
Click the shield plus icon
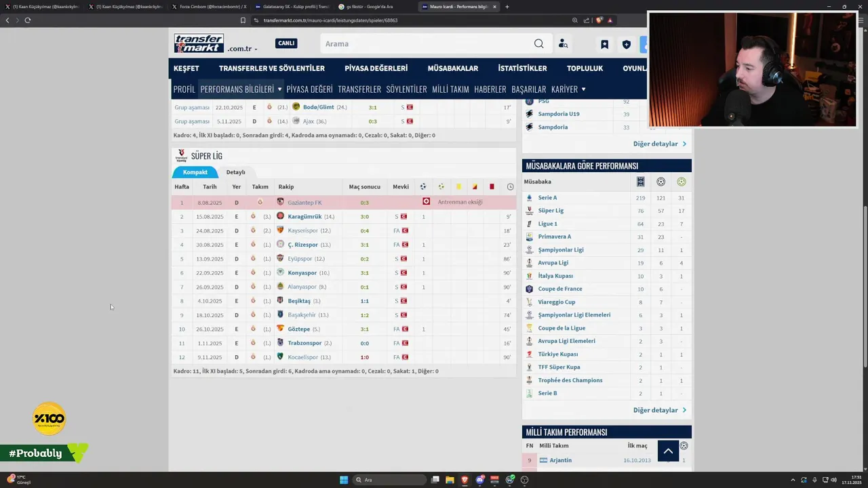tap(627, 45)
